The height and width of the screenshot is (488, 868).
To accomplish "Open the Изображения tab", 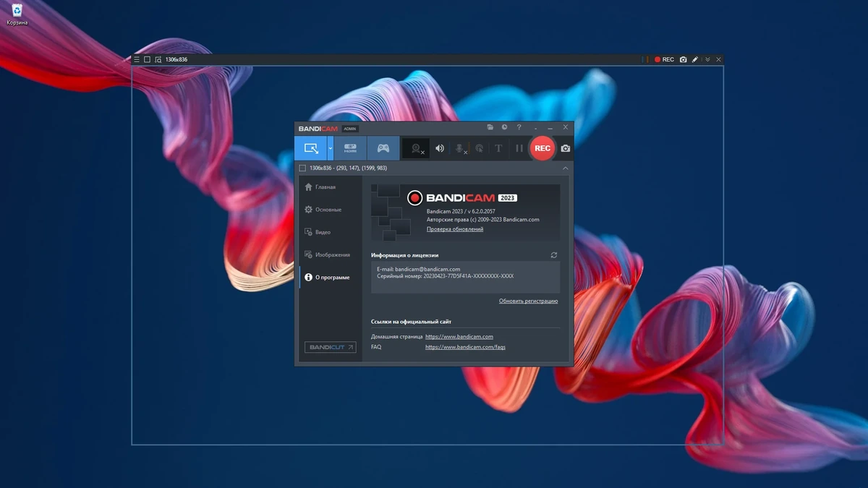I will (x=331, y=254).
